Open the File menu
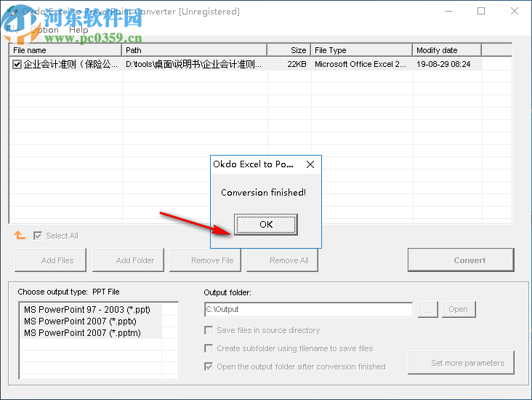Image resolution: width=532 pixels, height=400 pixels. [x=12, y=30]
